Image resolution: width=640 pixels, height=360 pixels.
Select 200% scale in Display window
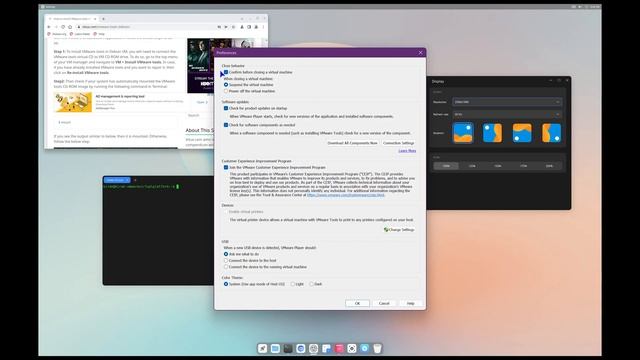click(549, 166)
